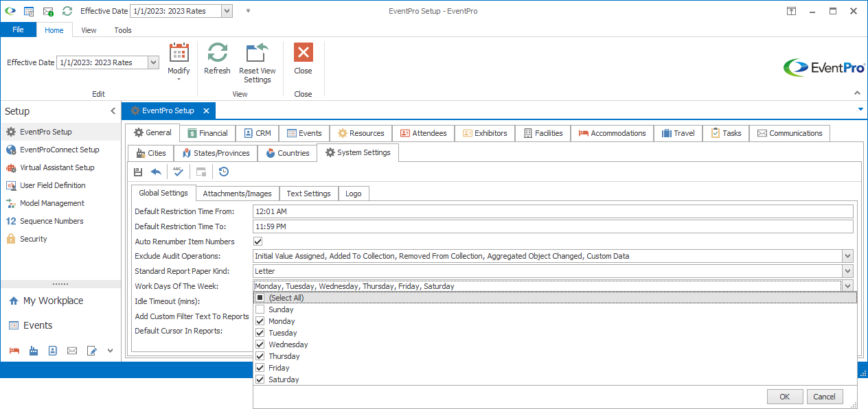Click the Refresh ribbon icon

coord(217,59)
